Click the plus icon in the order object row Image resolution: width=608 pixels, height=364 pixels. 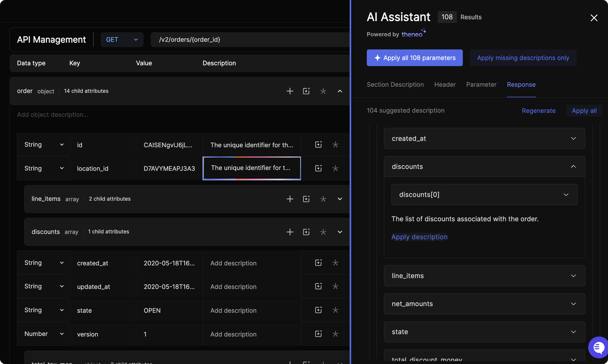[290, 91]
